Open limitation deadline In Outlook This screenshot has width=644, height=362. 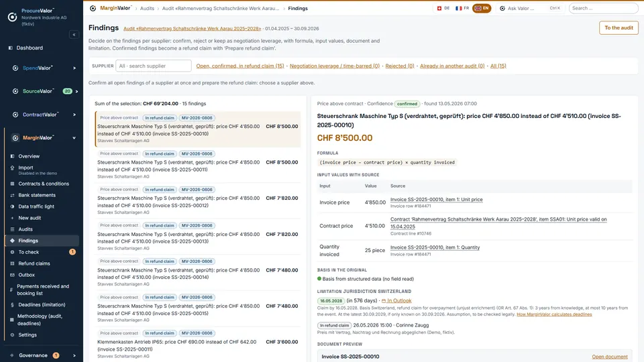coord(396,301)
